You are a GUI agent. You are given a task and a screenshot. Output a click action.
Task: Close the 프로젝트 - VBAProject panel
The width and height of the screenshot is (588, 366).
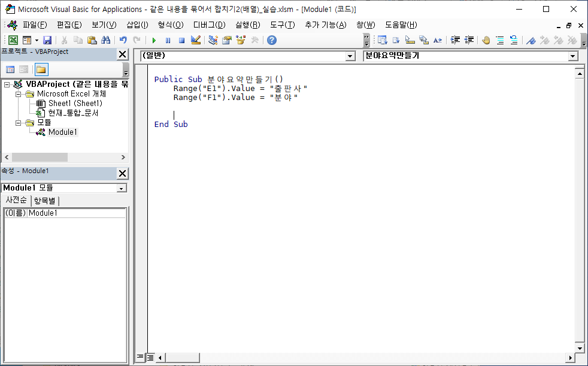(122, 55)
